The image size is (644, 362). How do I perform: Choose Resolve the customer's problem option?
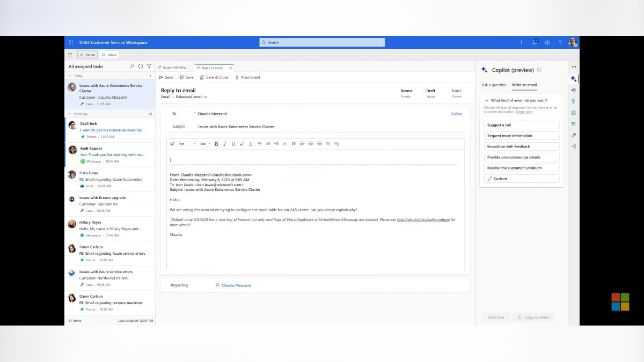(522, 168)
